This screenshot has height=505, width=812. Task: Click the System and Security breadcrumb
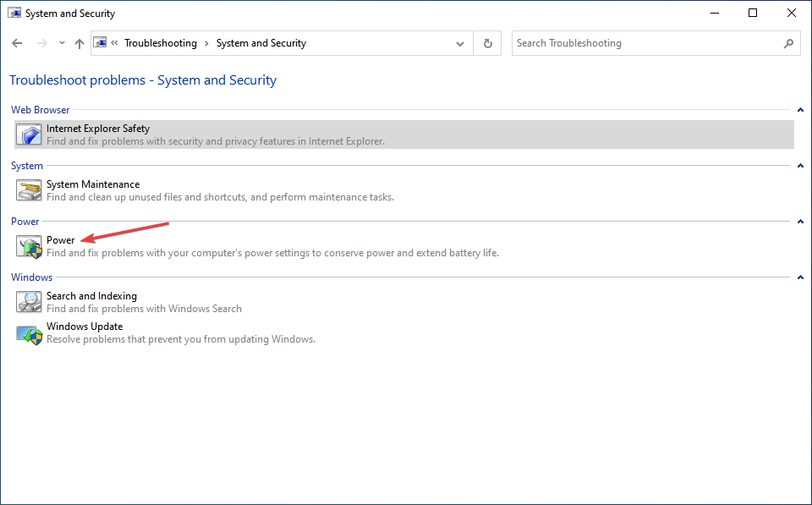(x=261, y=43)
